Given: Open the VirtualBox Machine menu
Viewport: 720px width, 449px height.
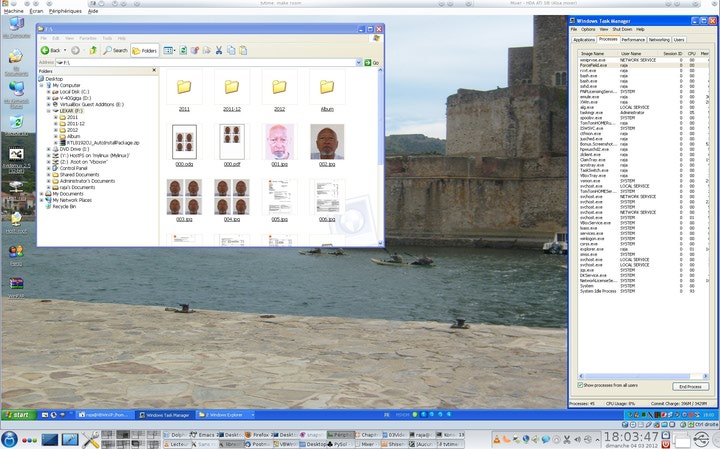Looking at the screenshot, I should tap(13, 11).
